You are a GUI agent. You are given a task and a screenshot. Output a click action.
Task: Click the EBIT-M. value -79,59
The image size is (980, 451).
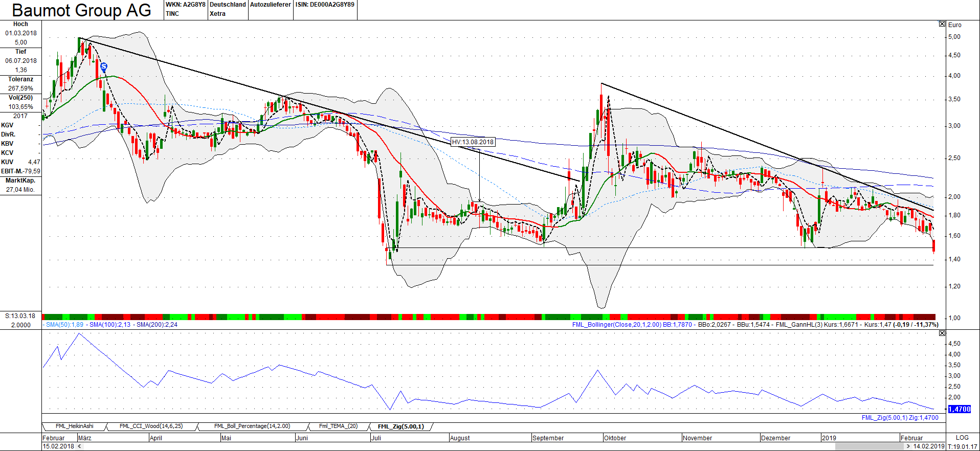tap(31, 171)
